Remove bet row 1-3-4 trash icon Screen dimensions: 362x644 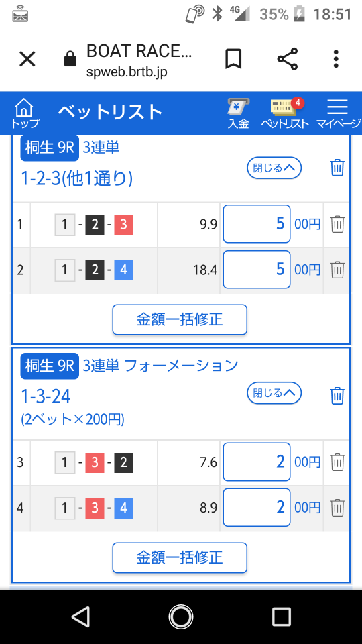(x=337, y=508)
